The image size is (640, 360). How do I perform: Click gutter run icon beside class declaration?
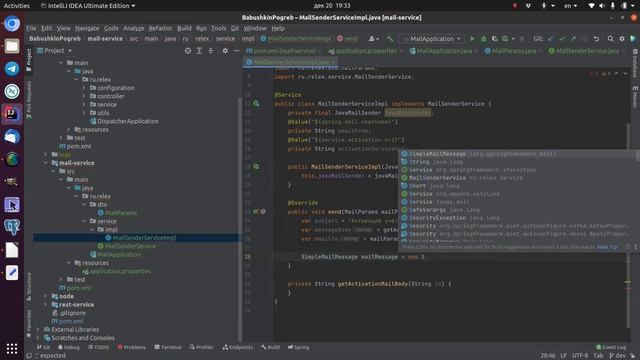click(256, 104)
